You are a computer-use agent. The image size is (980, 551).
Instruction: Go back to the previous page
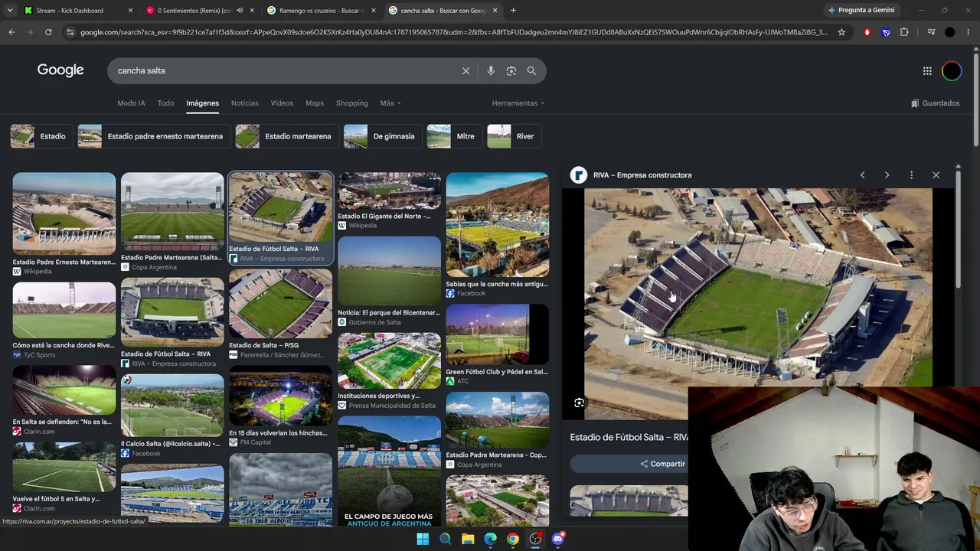point(11,32)
